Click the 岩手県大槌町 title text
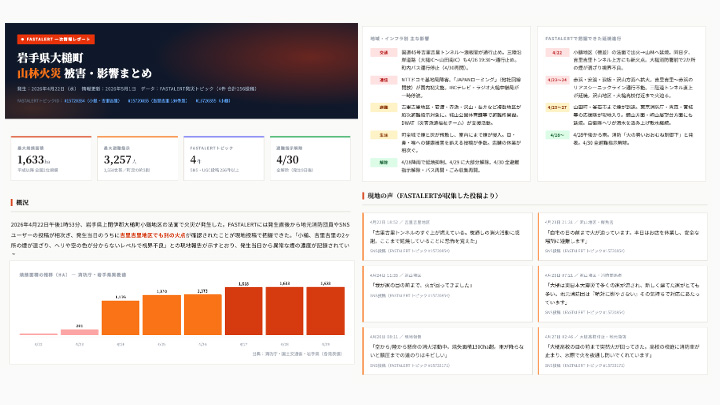 click(50, 57)
